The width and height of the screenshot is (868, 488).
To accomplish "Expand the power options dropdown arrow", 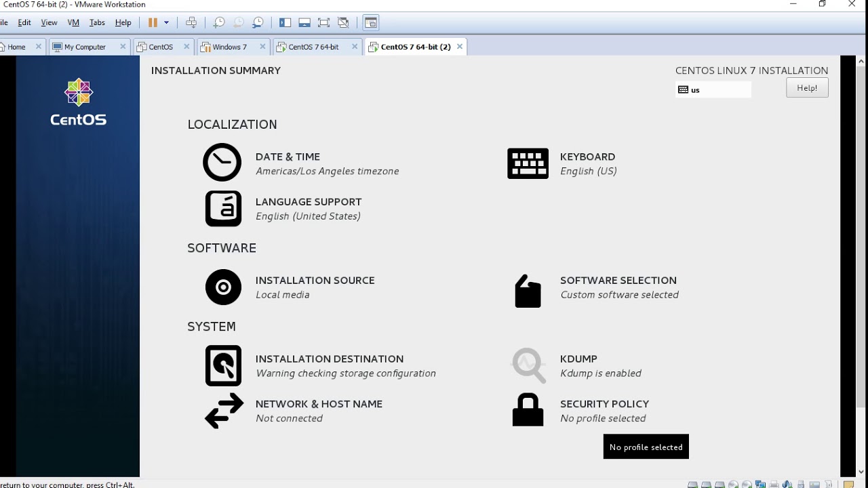I will (x=166, y=22).
